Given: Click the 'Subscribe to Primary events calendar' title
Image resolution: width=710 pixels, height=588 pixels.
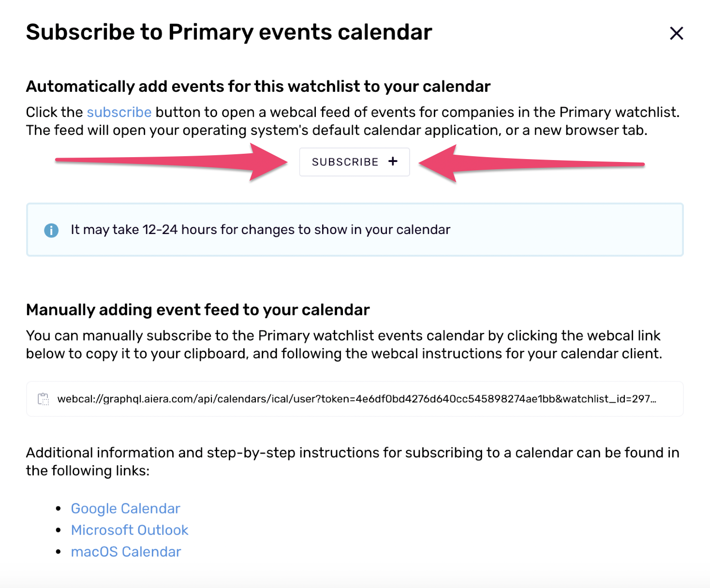Looking at the screenshot, I should [229, 32].
